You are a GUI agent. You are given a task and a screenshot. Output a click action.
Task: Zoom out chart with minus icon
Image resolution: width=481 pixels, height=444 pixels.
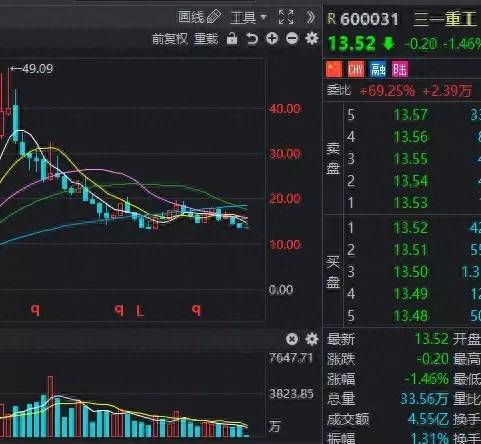(292, 38)
